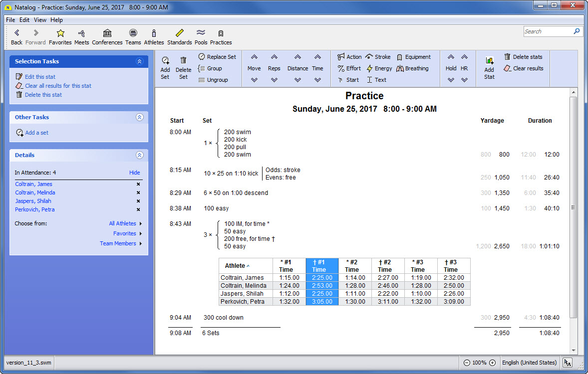Collapse the Selection Tasks panel
The image size is (588, 374).
tap(139, 61)
